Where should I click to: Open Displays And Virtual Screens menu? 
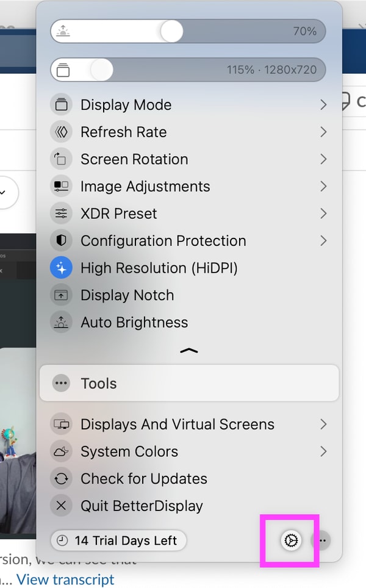[x=177, y=425]
